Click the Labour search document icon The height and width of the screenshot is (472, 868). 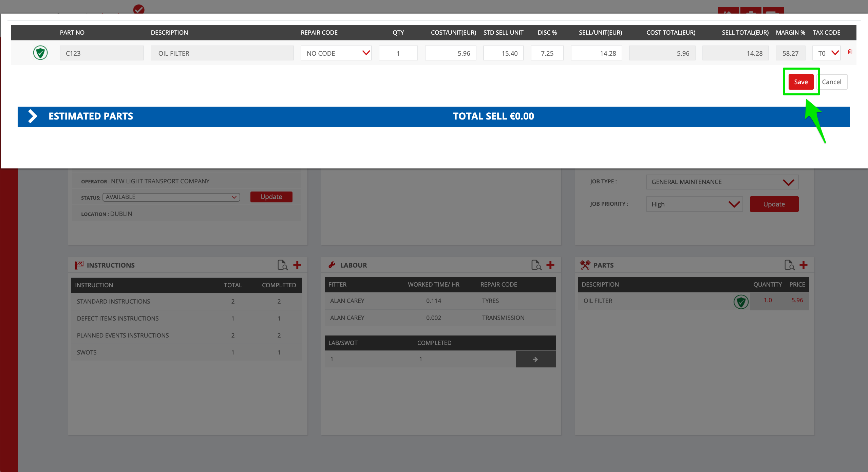click(536, 265)
